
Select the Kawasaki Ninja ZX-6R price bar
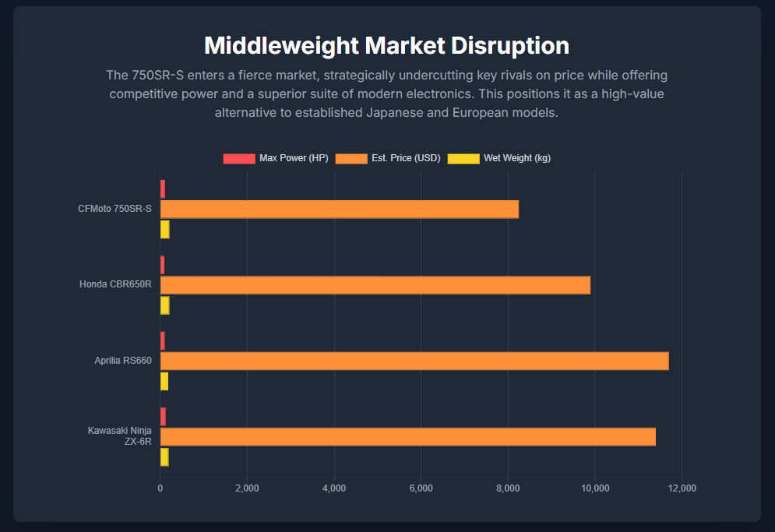pyautogui.click(x=407, y=437)
